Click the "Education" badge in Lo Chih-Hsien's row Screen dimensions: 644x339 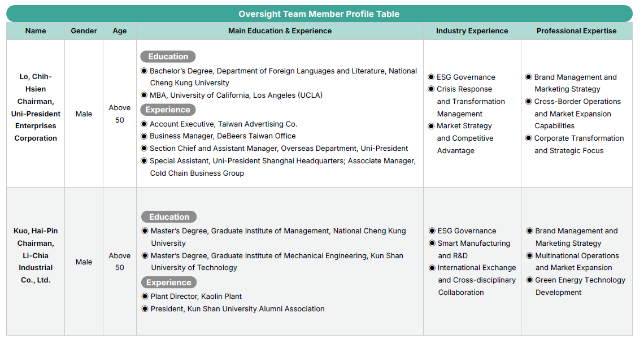coord(168,56)
